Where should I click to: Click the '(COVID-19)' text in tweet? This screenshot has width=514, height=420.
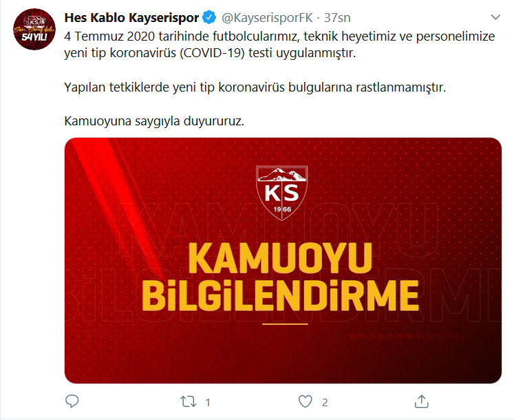(213, 53)
